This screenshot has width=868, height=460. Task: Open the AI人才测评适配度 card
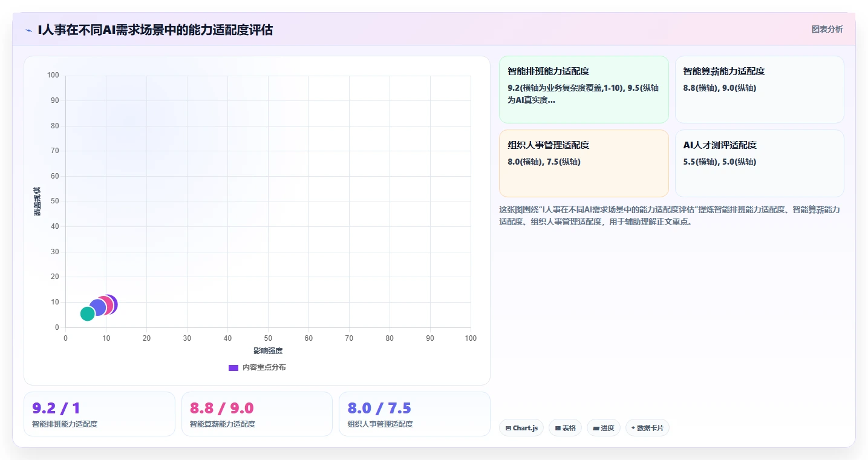759,163
